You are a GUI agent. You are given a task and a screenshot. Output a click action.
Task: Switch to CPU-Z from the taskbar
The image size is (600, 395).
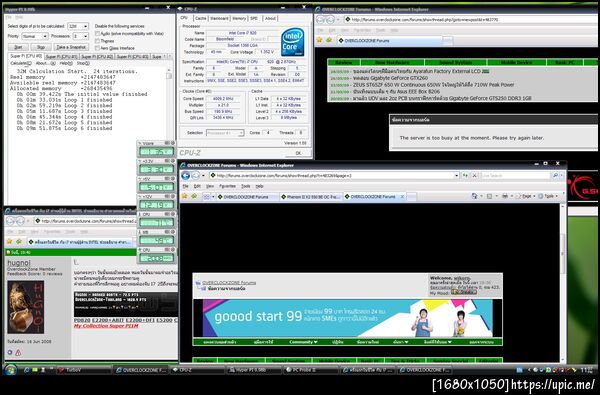[x=197, y=370]
